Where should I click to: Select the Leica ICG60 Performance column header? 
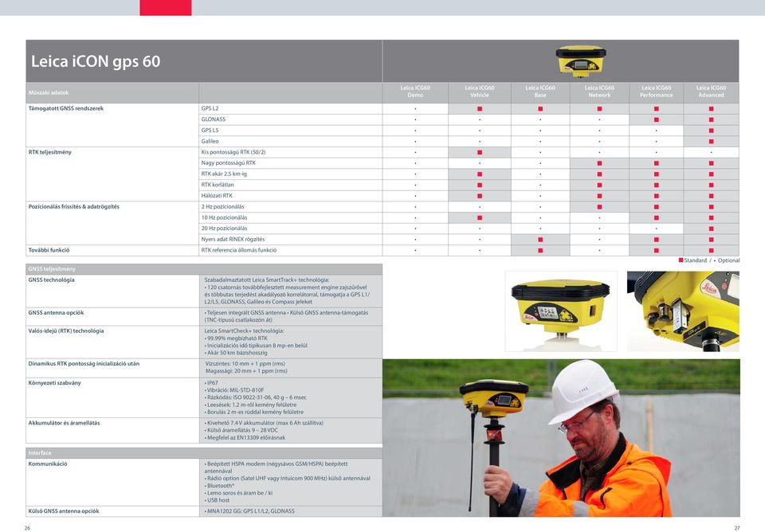coord(656,92)
